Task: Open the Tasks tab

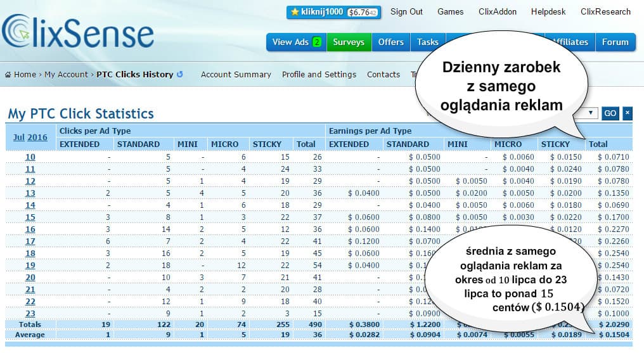Action: click(428, 42)
